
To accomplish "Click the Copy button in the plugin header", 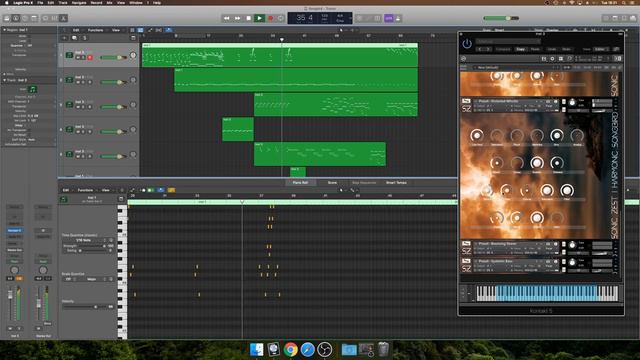I will coord(520,49).
